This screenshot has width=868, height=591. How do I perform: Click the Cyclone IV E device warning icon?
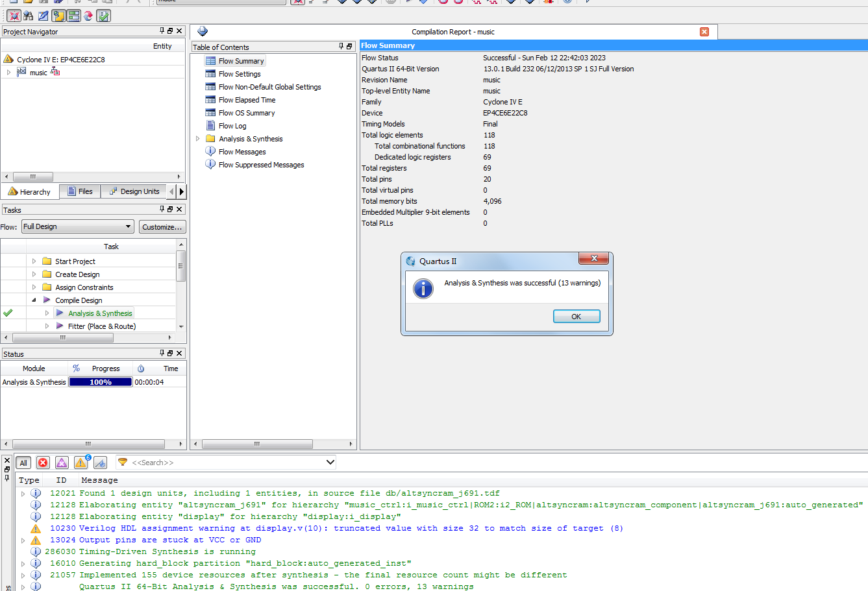(x=8, y=59)
